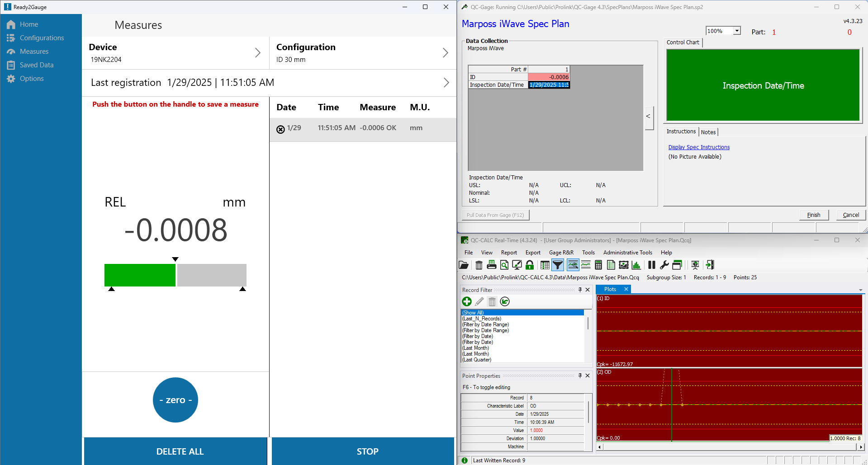Click the STOP button
The image size is (868, 465).
point(363,451)
